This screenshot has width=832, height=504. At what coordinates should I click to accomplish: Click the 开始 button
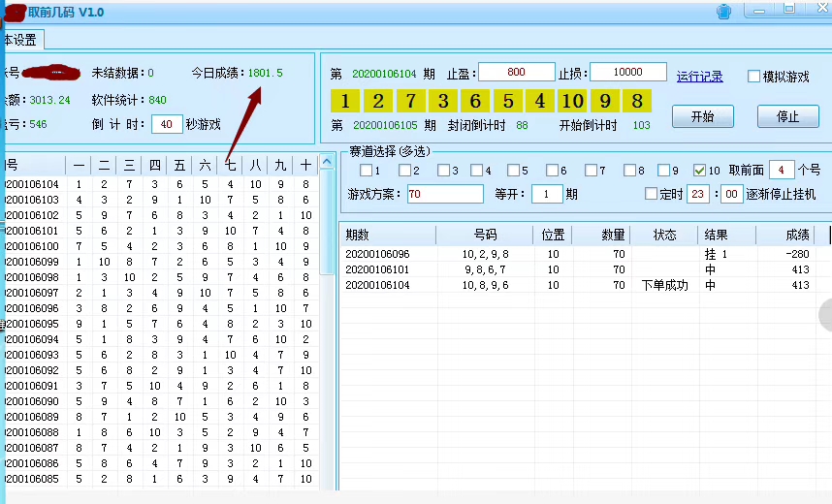click(x=702, y=116)
